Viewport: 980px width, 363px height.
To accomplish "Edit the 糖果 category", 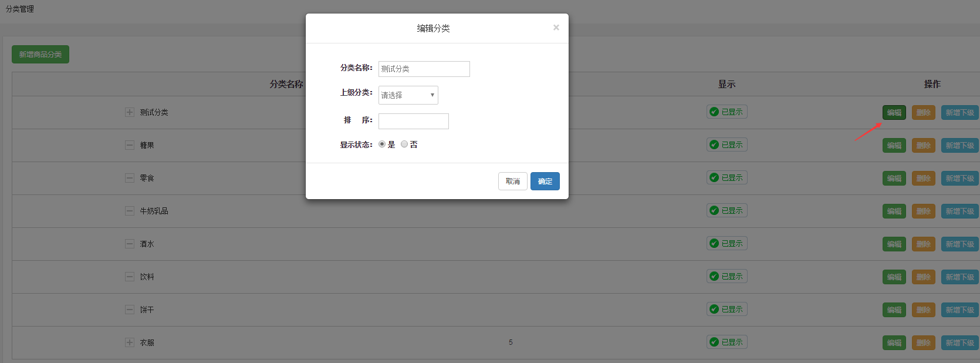I will (x=894, y=145).
